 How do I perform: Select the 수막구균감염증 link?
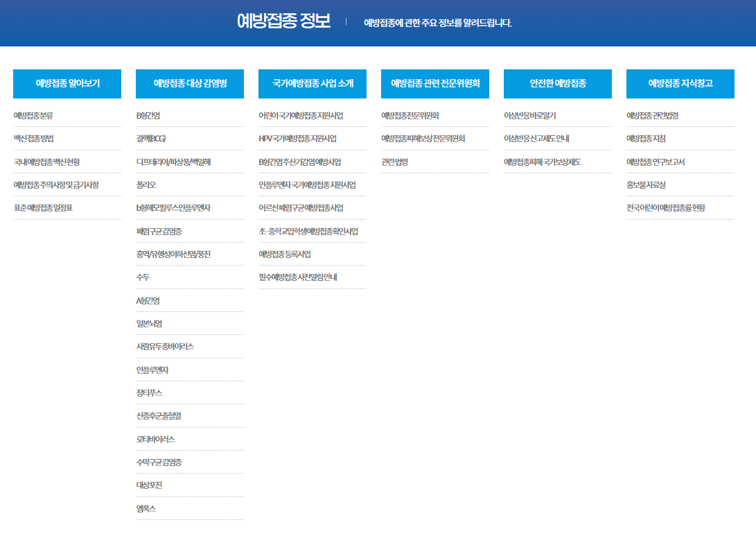[159, 462]
